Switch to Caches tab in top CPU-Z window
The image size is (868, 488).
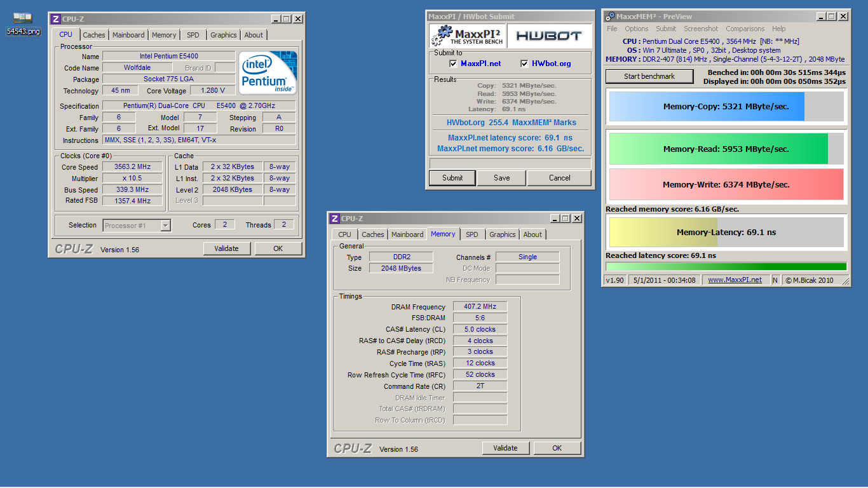94,35
